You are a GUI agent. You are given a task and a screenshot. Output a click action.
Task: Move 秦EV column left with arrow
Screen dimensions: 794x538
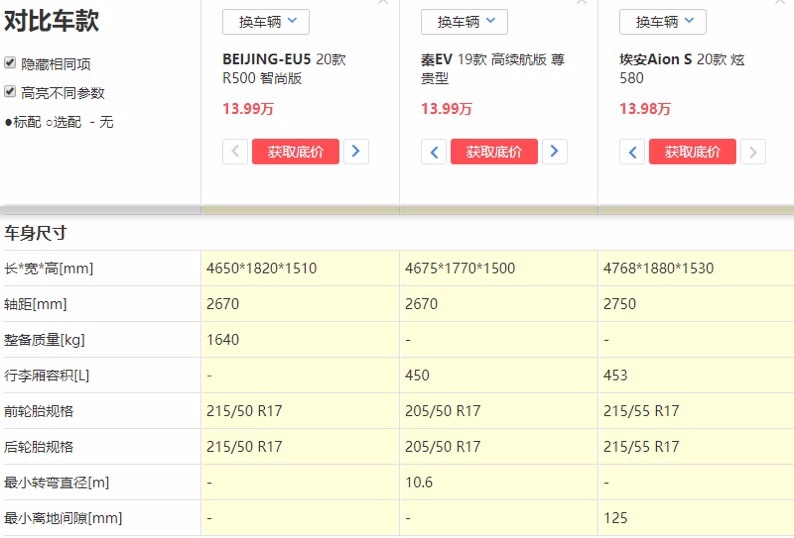433,151
